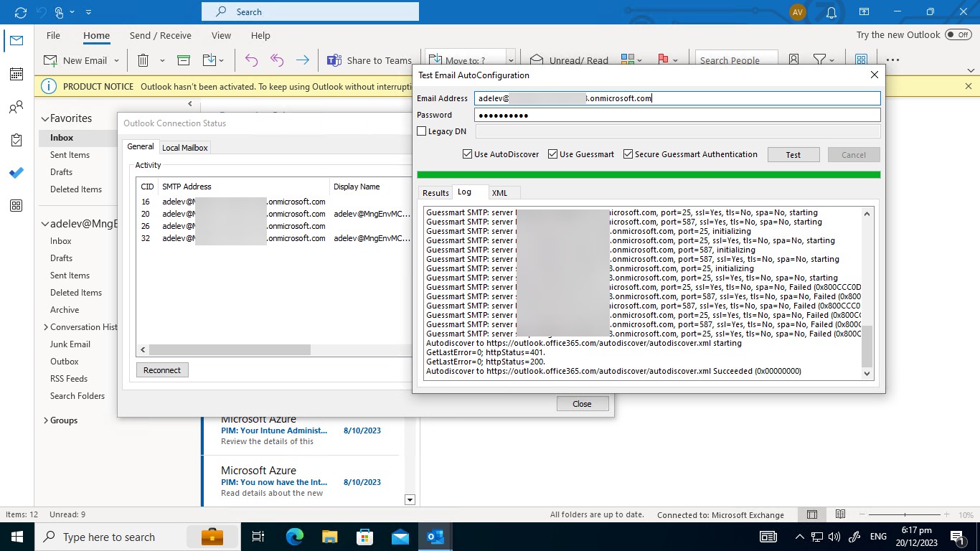Click Reconnect in Connection Status window

click(162, 370)
